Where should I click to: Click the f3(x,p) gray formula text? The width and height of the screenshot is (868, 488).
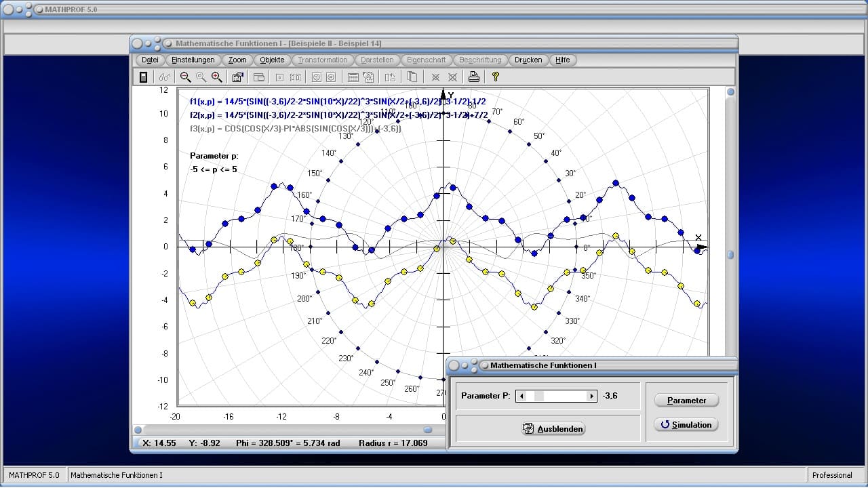tap(296, 128)
